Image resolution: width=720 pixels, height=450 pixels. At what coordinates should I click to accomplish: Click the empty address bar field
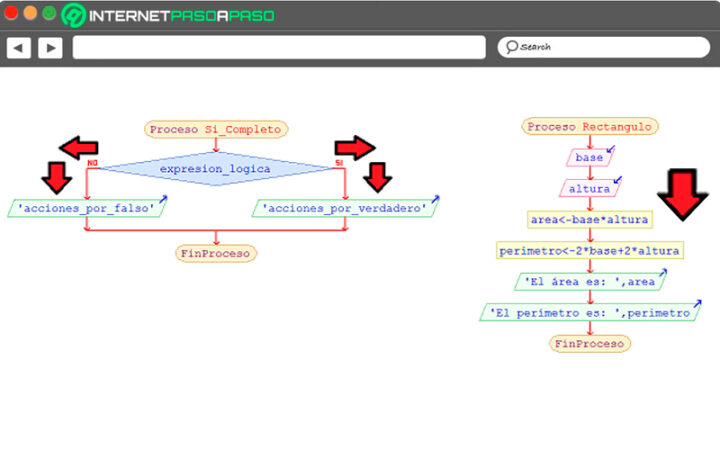pos(280,47)
